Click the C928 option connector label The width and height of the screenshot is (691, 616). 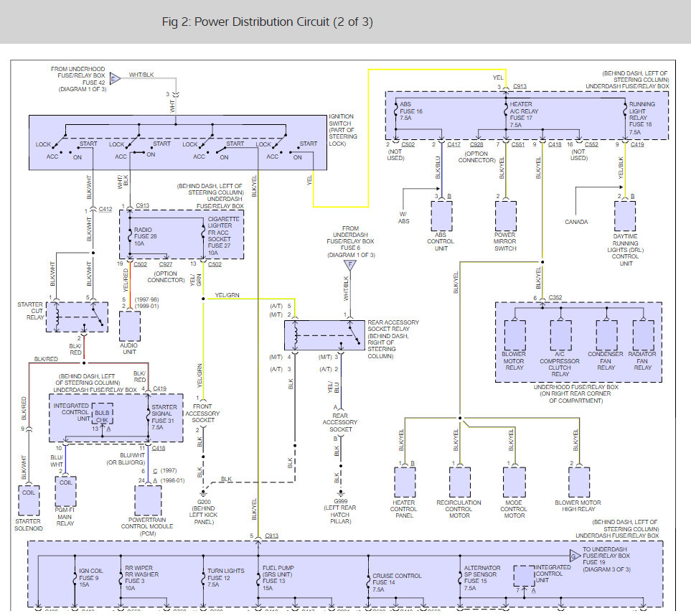point(476,144)
